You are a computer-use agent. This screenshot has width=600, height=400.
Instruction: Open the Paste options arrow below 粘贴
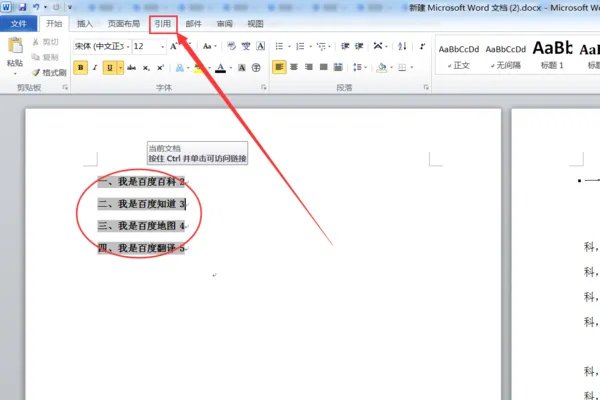click(x=15, y=73)
